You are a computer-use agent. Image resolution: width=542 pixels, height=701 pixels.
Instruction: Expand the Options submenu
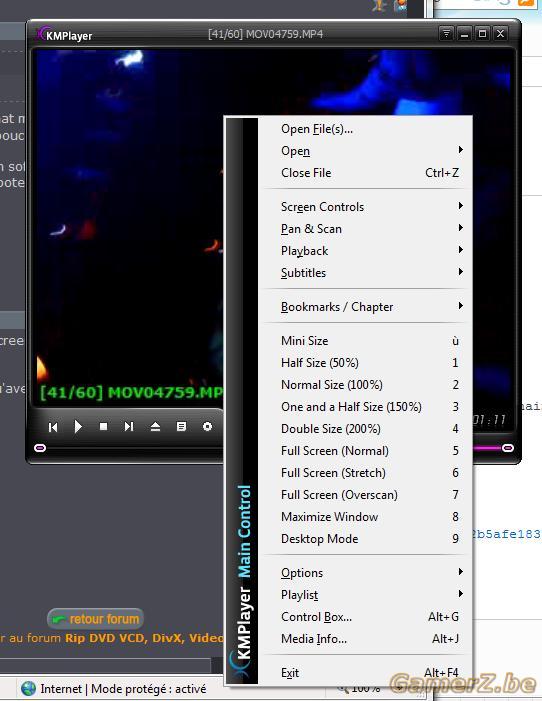pyautogui.click(x=365, y=573)
